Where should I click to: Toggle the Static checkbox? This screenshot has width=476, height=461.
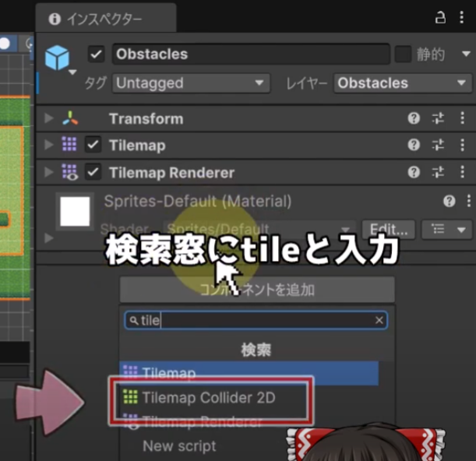403,55
